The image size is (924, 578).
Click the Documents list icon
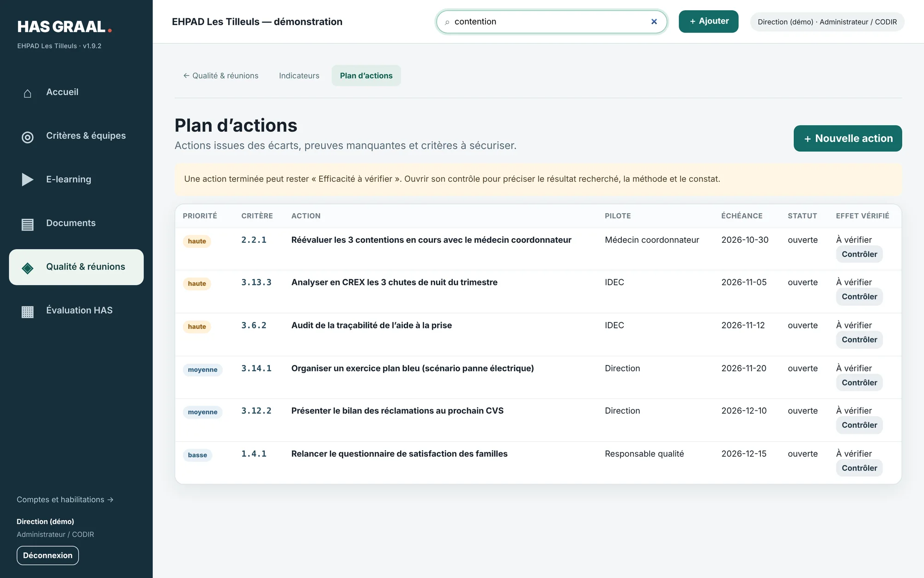(x=28, y=225)
